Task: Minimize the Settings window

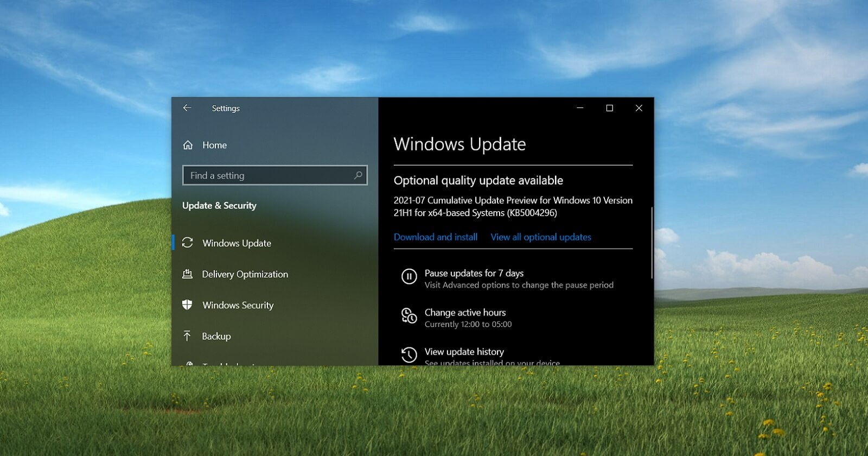Action: [580, 108]
